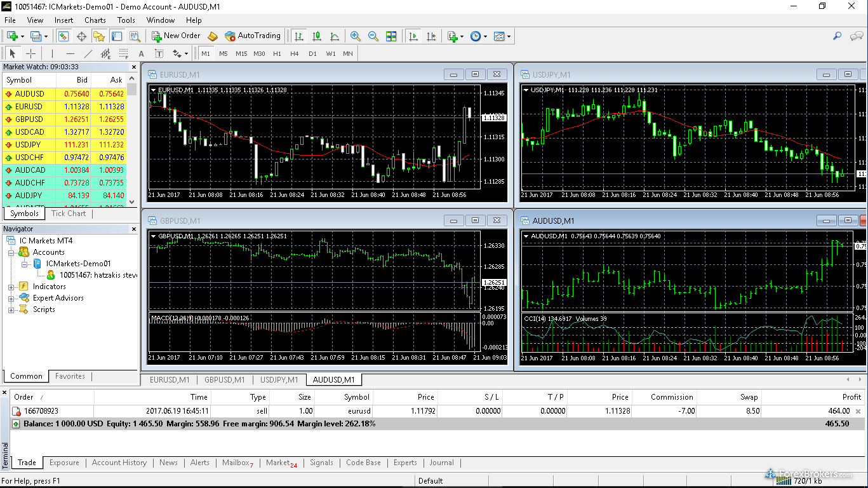Select the Vertical Line drawing tool

pos(53,53)
